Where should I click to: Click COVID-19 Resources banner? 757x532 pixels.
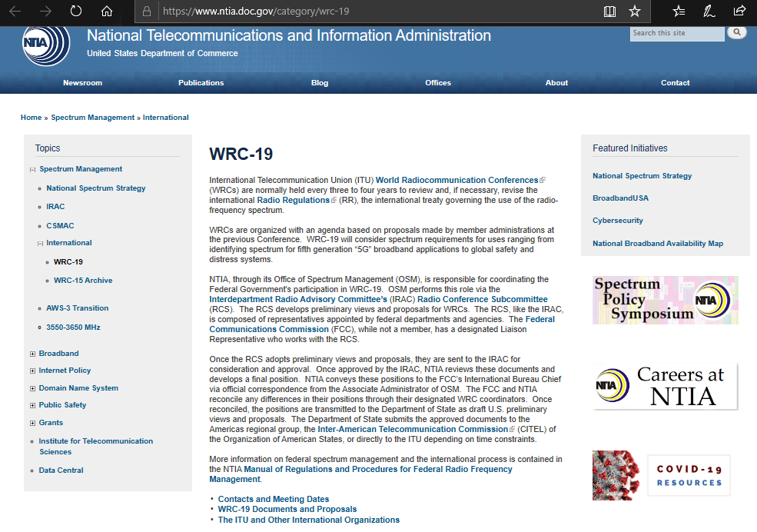662,476
